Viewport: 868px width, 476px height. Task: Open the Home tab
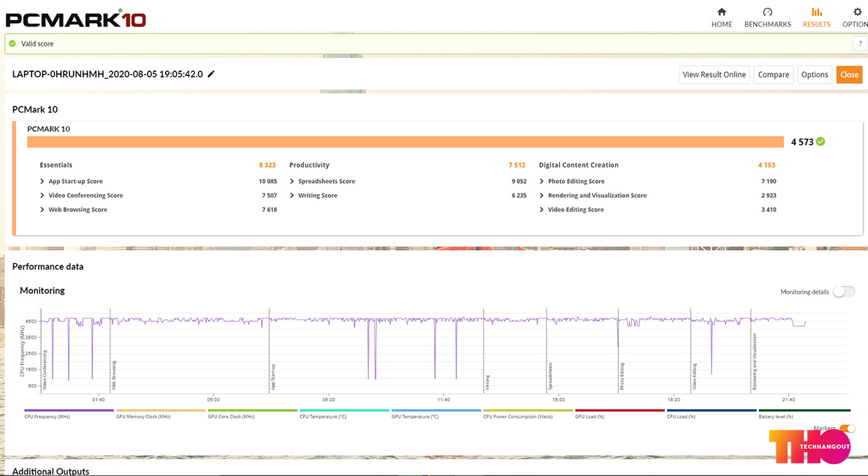pyautogui.click(x=722, y=17)
